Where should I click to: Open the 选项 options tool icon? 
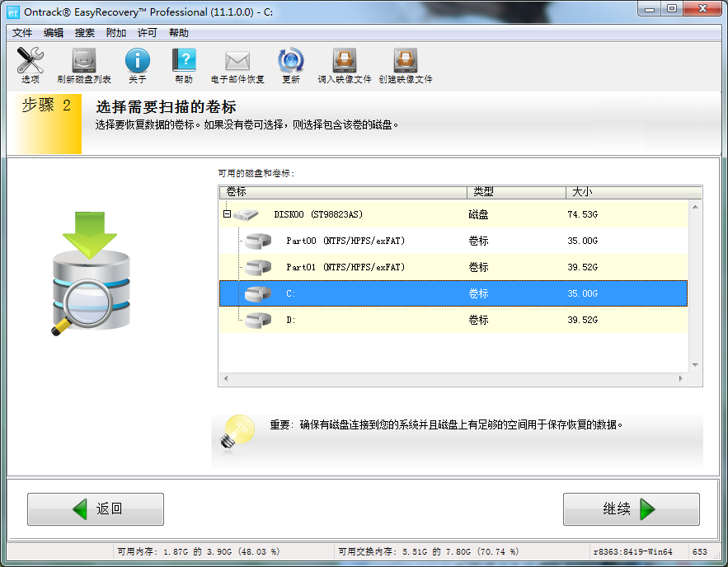[31, 60]
